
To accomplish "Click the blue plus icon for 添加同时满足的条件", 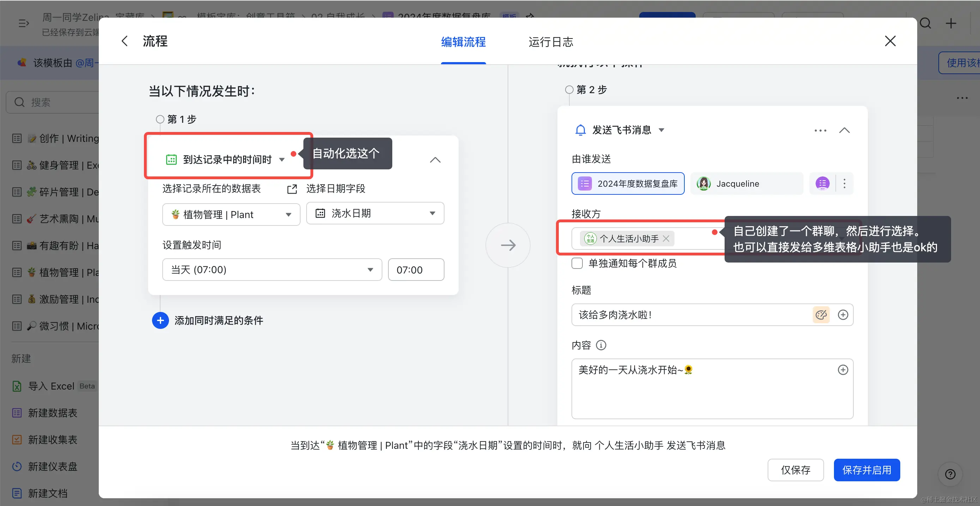I will tap(160, 320).
